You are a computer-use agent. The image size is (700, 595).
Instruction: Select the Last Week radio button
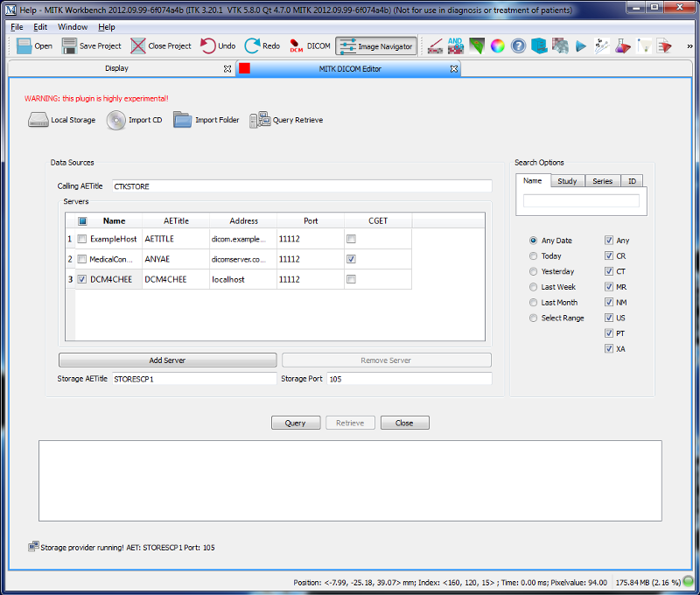[533, 287]
